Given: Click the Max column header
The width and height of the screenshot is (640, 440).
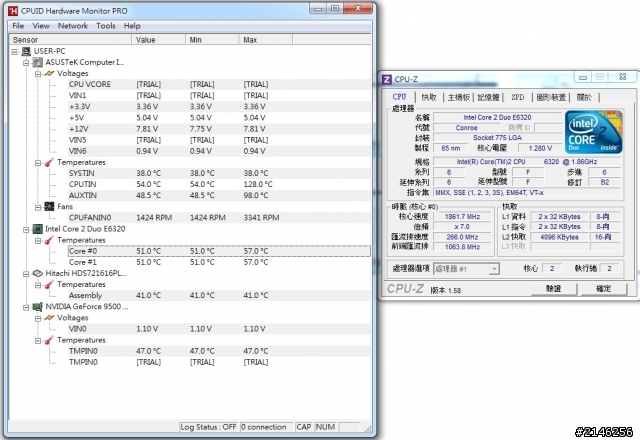Looking at the screenshot, I should click(x=266, y=40).
